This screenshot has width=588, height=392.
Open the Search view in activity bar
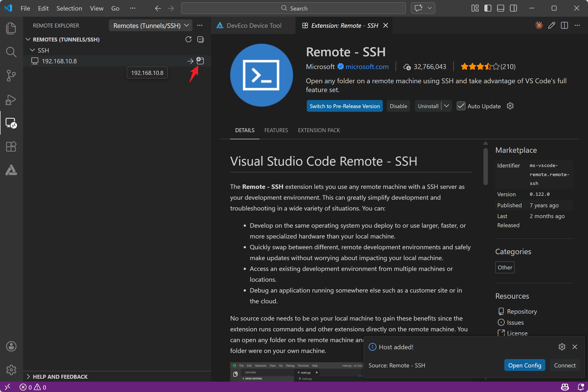tap(11, 52)
